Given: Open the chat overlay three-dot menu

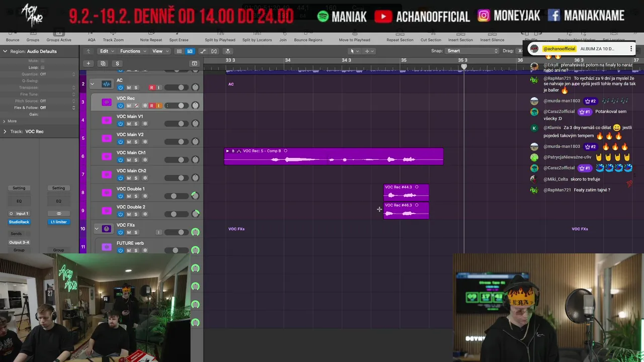Looking at the screenshot, I should (631, 49).
